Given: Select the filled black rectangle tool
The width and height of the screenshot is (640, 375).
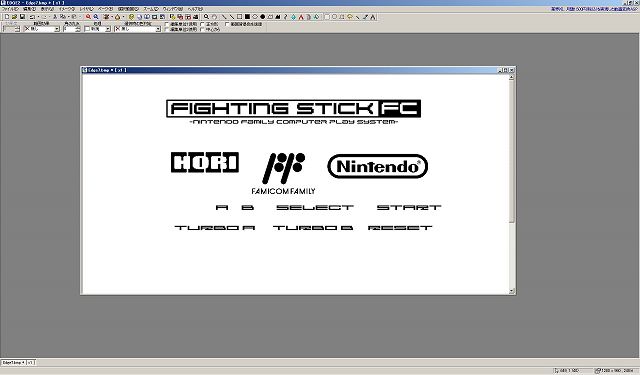Looking at the screenshot, I should click(247, 17).
